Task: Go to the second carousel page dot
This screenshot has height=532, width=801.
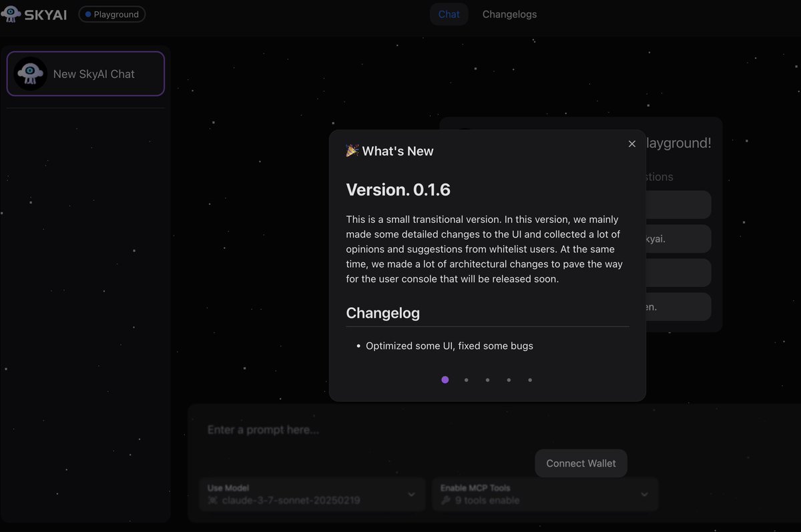Action: point(466,380)
